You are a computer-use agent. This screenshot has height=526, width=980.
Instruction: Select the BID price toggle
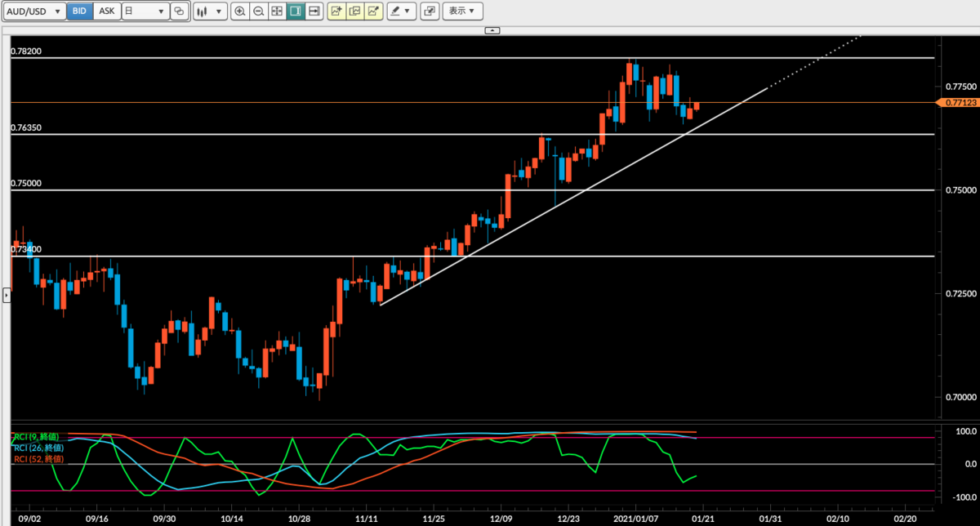click(x=79, y=11)
